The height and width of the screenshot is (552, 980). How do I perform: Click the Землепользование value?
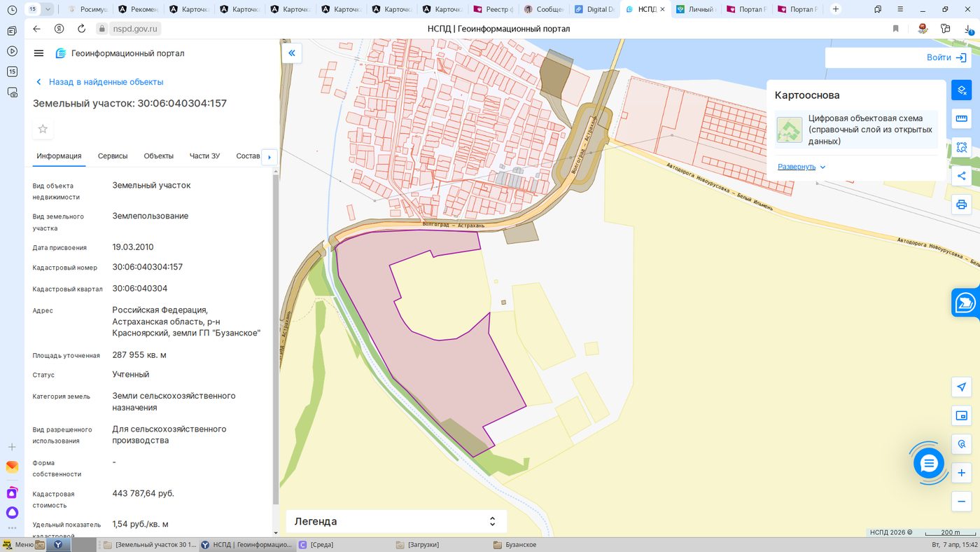pyautogui.click(x=150, y=216)
